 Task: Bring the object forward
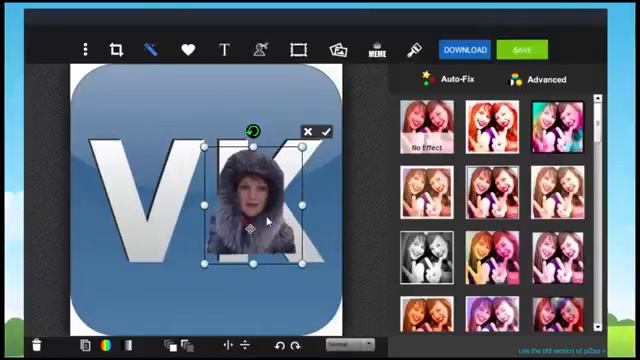170,346
